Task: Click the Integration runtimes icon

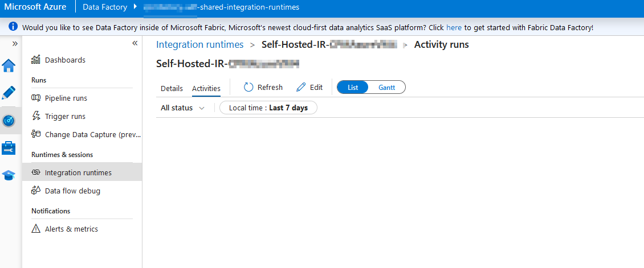Action: click(36, 173)
